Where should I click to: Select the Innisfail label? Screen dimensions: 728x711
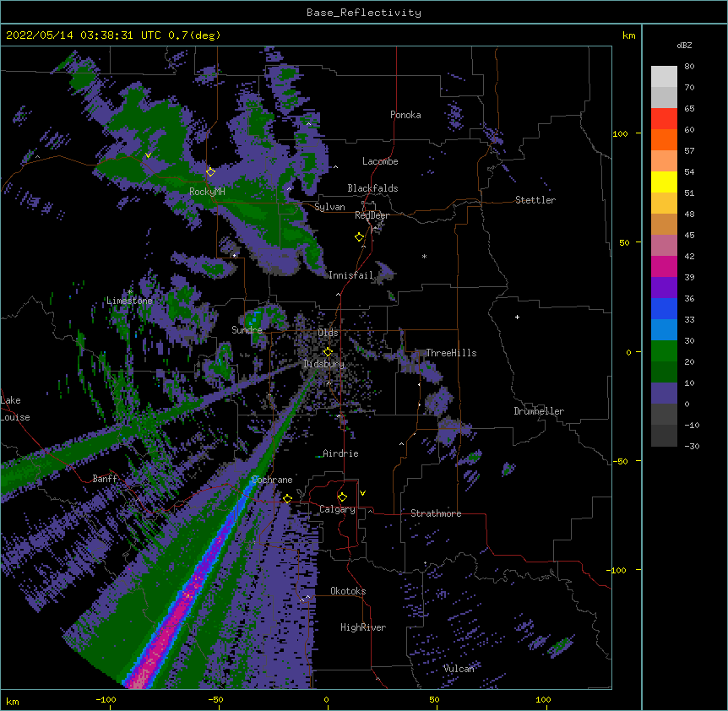(351, 275)
